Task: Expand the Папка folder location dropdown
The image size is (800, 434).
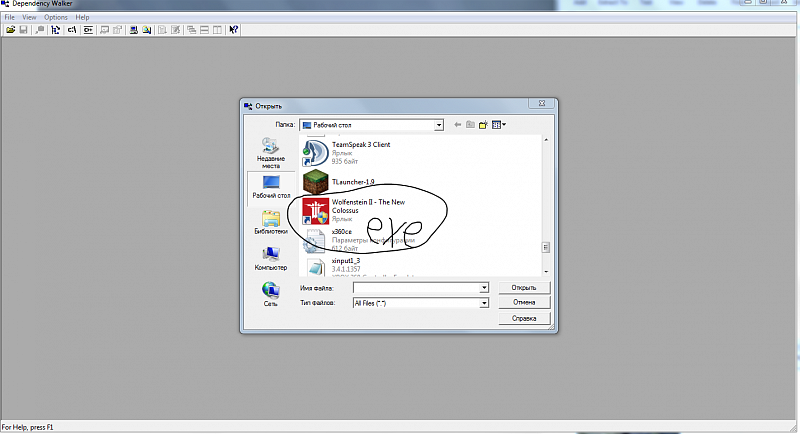Action: (x=439, y=125)
